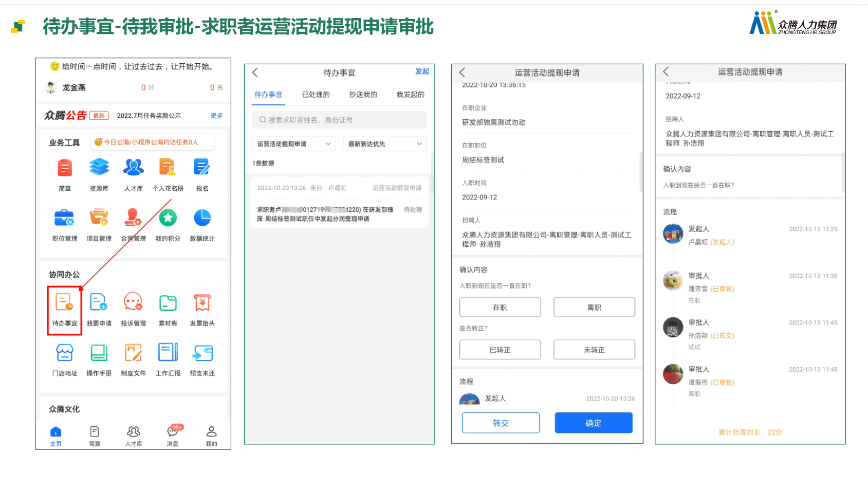Open 素材库 icon

pos(168,303)
